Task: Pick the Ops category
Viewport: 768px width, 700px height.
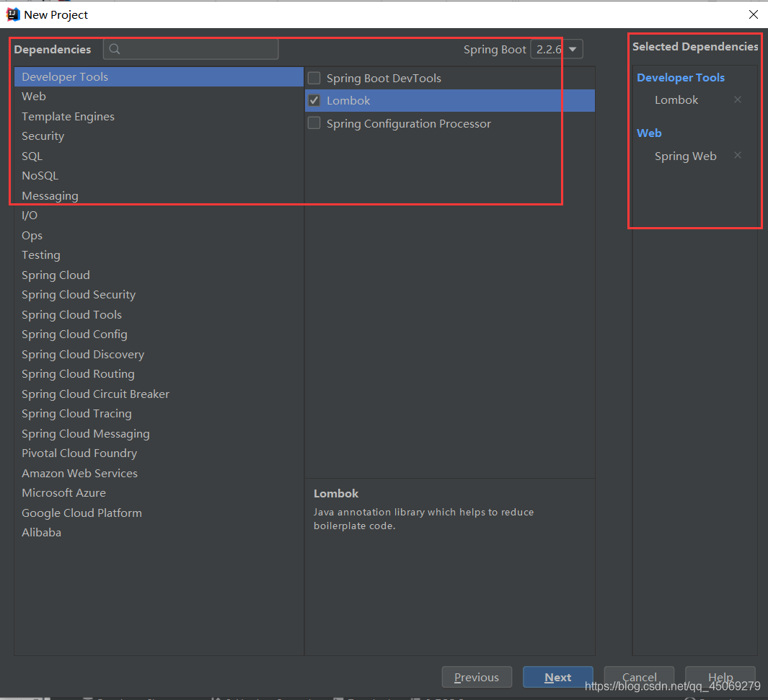Action: (x=159, y=236)
